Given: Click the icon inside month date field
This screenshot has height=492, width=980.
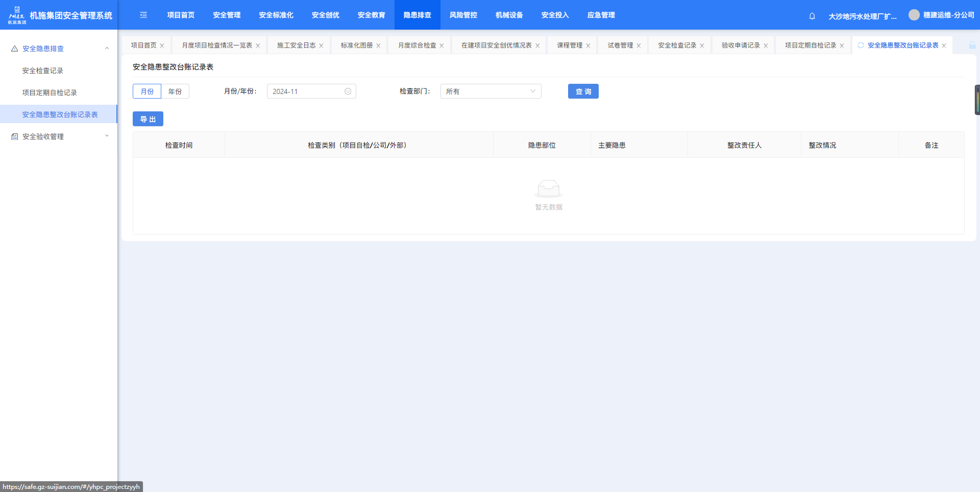Looking at the screenshot, I should [348, 91].
